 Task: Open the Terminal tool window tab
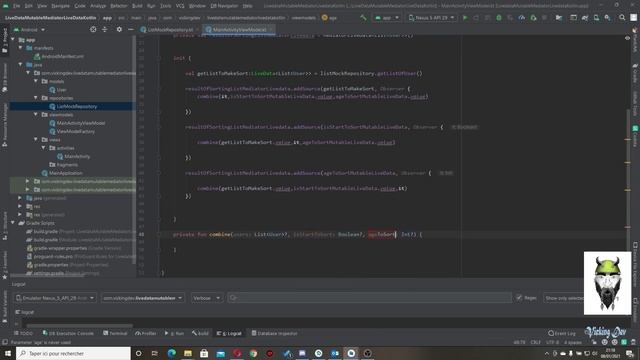click(x=115, y=333)
